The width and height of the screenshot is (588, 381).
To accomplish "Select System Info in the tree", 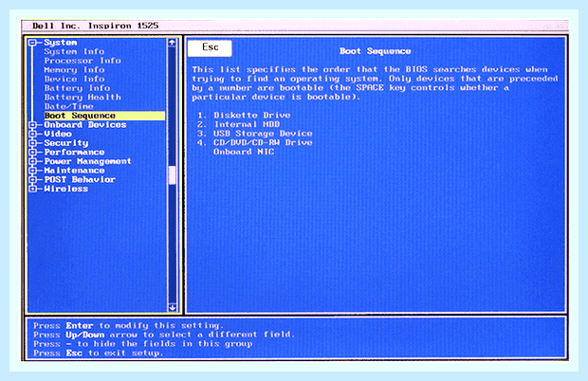I will tap(74, 52).
